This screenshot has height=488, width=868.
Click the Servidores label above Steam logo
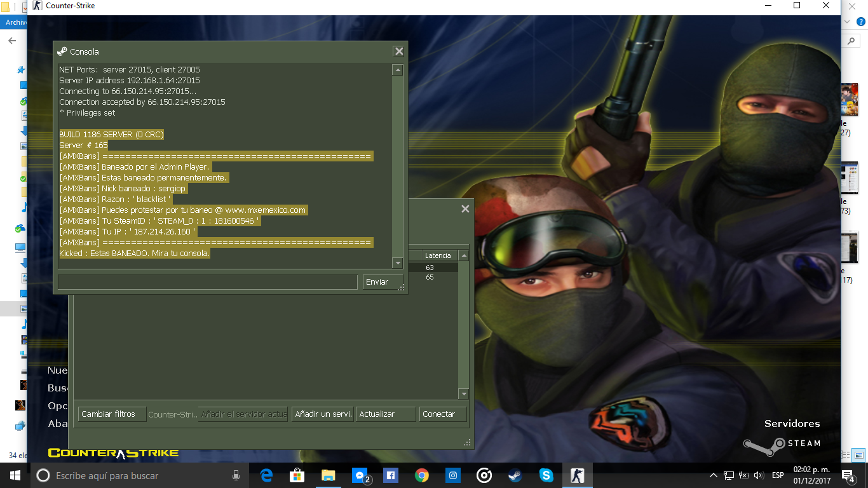[792, 423]
